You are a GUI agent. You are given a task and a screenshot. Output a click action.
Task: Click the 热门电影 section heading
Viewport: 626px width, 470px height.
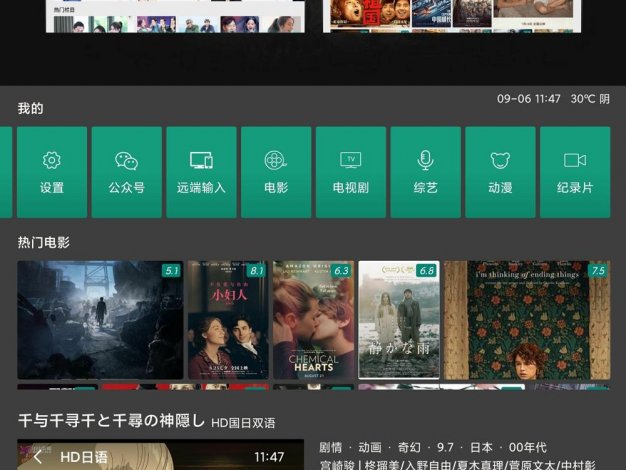click(44, 242)
